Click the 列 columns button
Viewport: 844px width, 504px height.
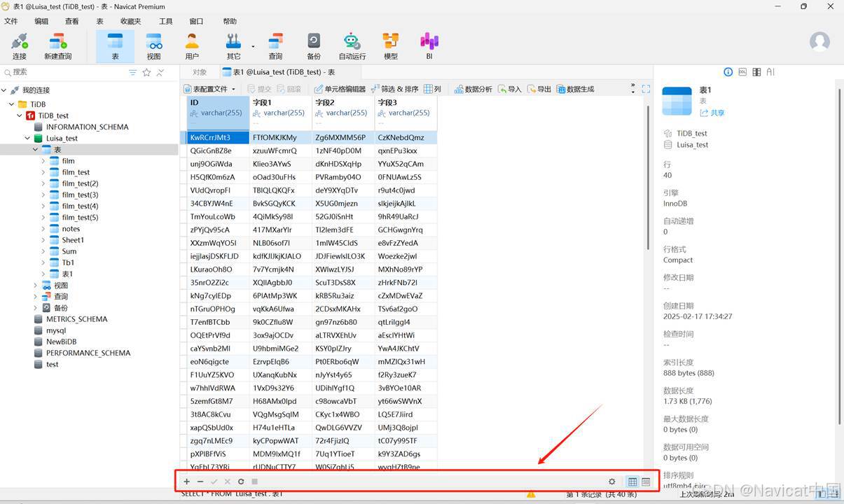[x=432, y=89]
